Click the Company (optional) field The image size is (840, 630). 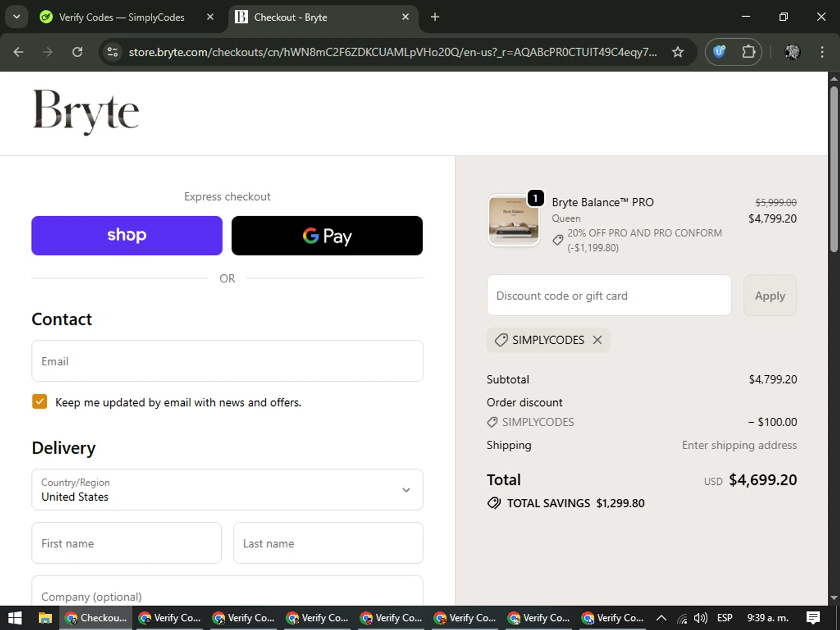coord(227,591)
